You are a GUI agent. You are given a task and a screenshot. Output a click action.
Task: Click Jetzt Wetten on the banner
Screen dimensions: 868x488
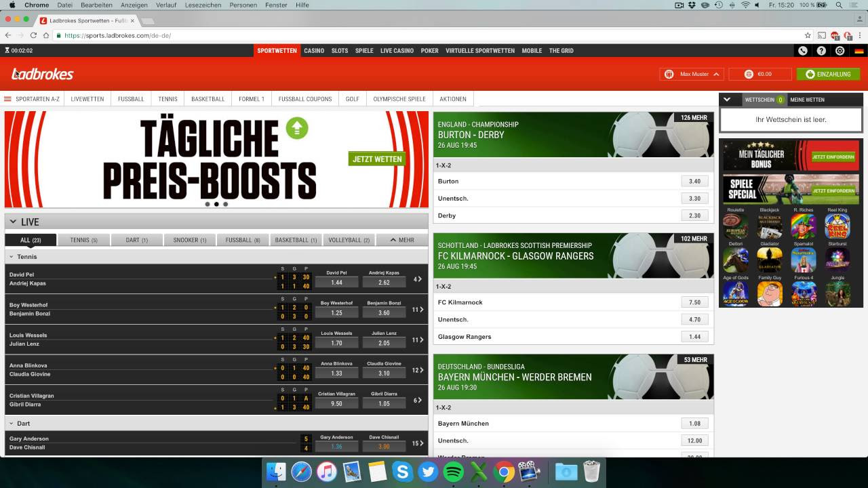(377, 159)
